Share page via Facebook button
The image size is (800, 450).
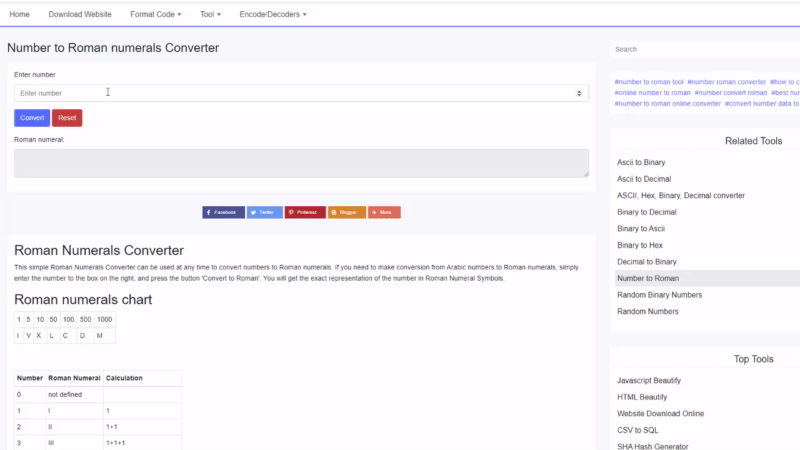223,212
